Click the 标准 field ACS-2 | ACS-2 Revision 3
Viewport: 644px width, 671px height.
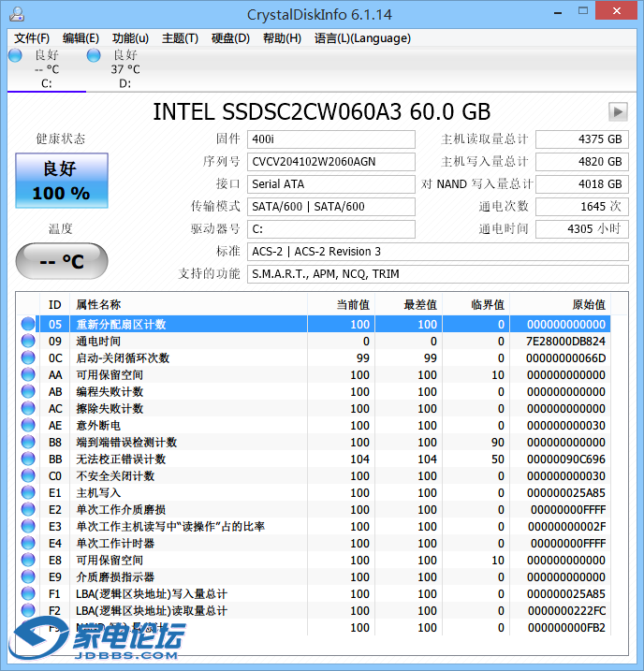point(438,252)
